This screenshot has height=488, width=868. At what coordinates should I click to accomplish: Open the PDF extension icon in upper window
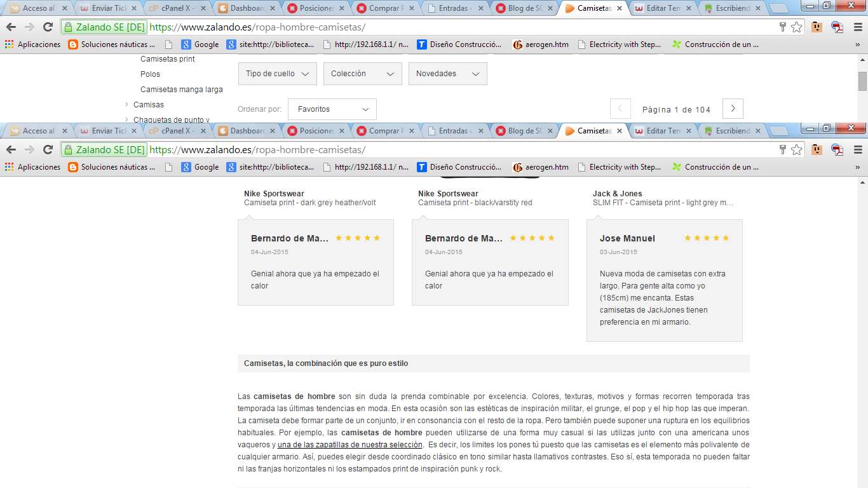coord(837,27)
